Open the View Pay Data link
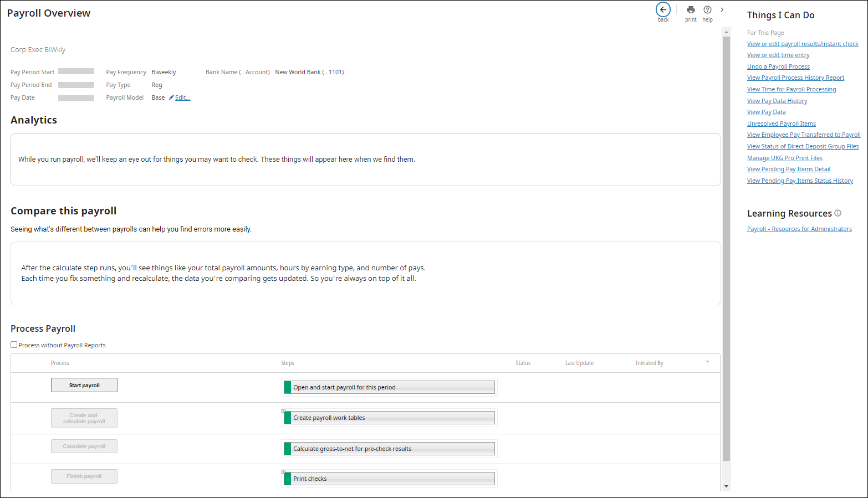This screenshot has width=868, height=498. 767,112
